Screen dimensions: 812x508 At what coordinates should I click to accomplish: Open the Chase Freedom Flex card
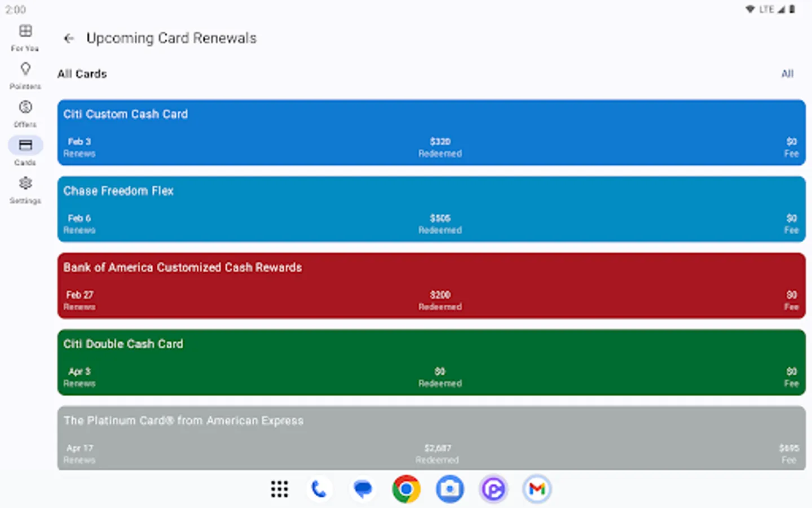pyautogui.click(x=431, y=209)
